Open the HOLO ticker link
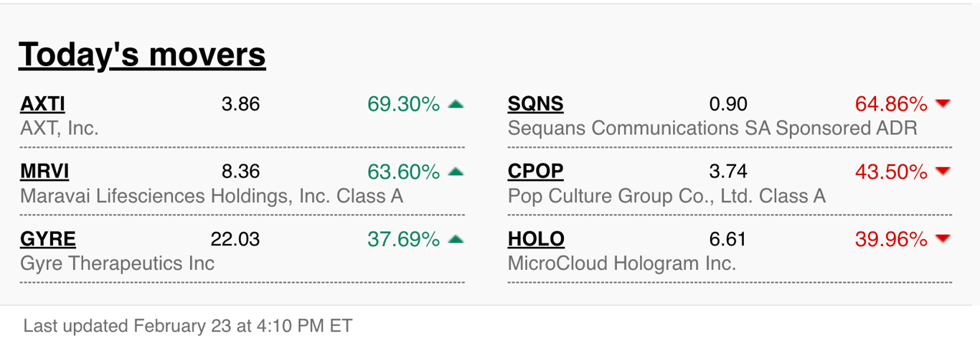This screenshot has width=980, height=346. coord(536,240)
